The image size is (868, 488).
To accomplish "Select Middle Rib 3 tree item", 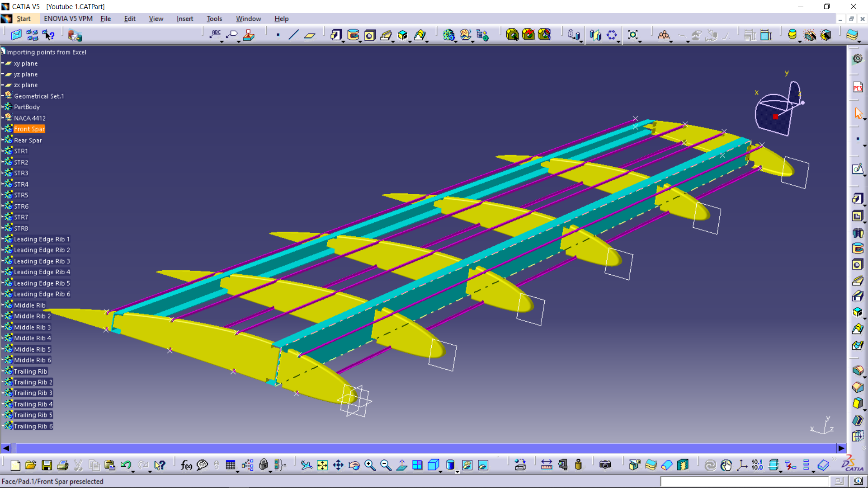I will 32,327.
